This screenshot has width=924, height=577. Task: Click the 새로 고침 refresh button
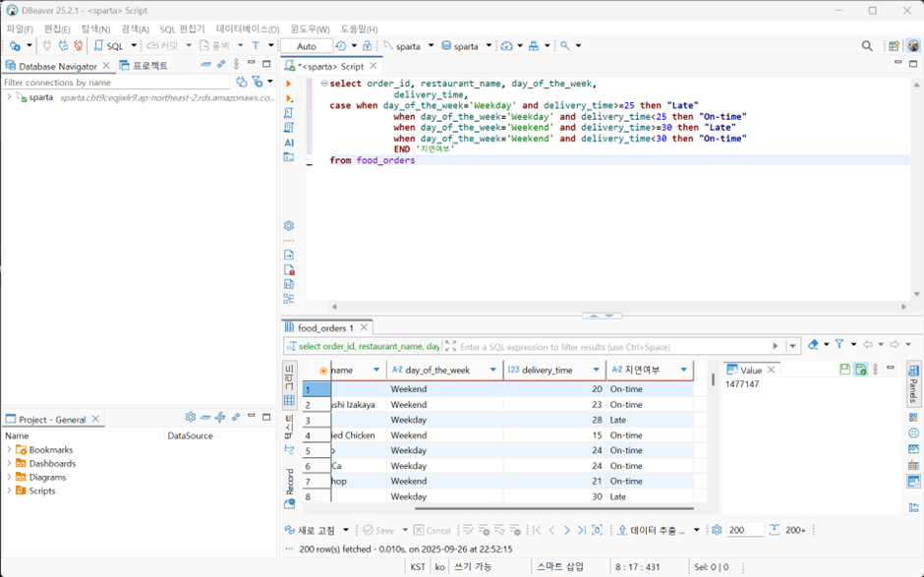pos(311,530)
